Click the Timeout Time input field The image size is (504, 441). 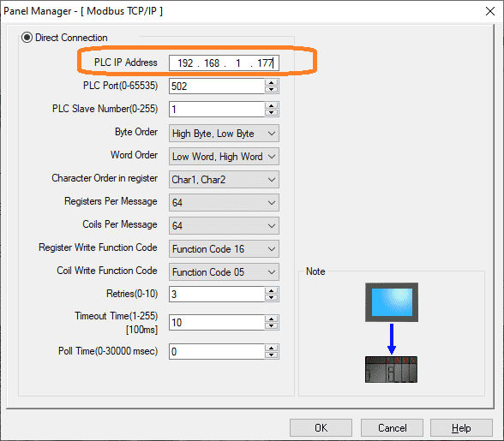(x=217, y=323)
